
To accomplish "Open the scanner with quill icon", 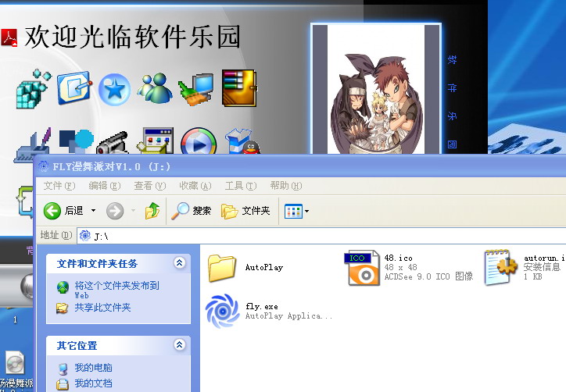I will 32,144.
